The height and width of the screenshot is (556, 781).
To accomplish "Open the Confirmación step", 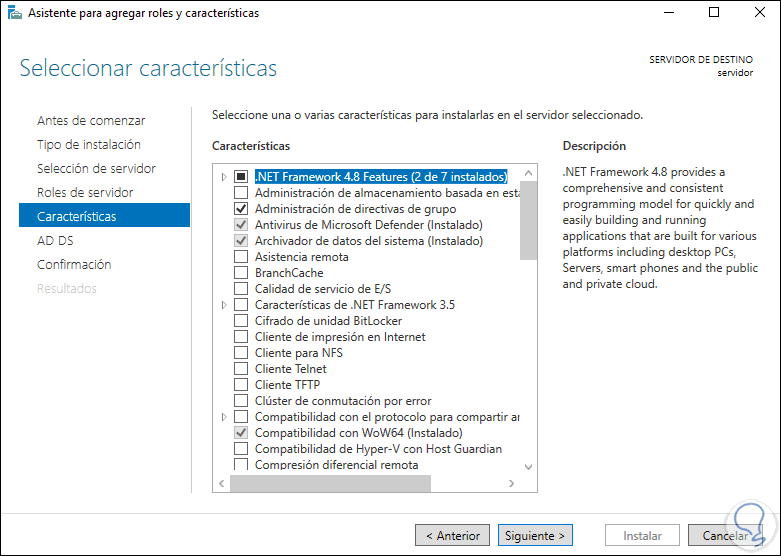I will [74, 264].
